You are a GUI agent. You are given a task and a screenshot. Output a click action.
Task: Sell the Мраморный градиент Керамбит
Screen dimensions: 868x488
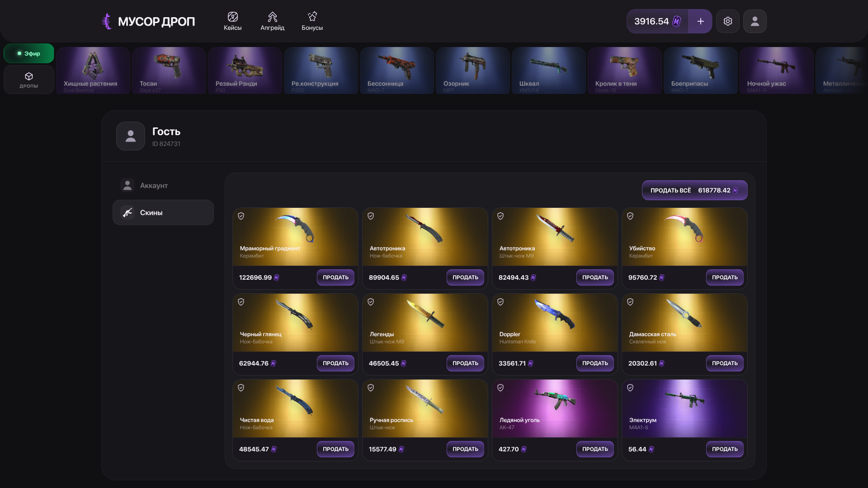click(335, 277)
